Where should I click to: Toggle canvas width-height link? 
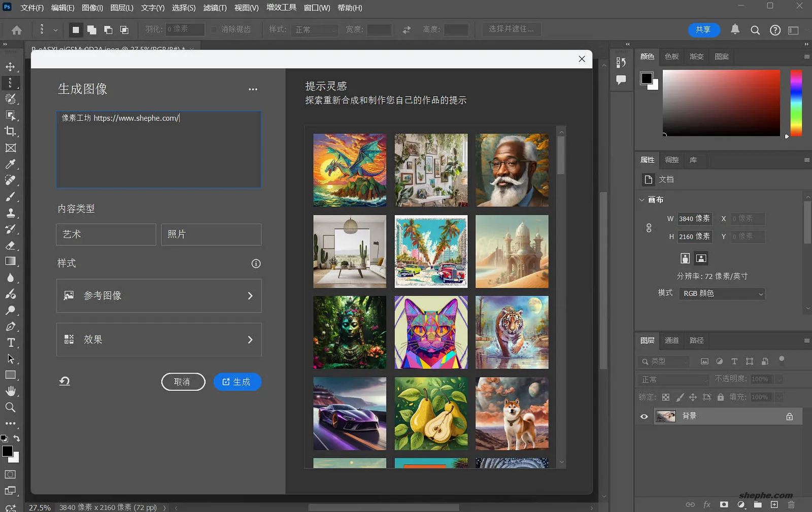coord(649,228)
